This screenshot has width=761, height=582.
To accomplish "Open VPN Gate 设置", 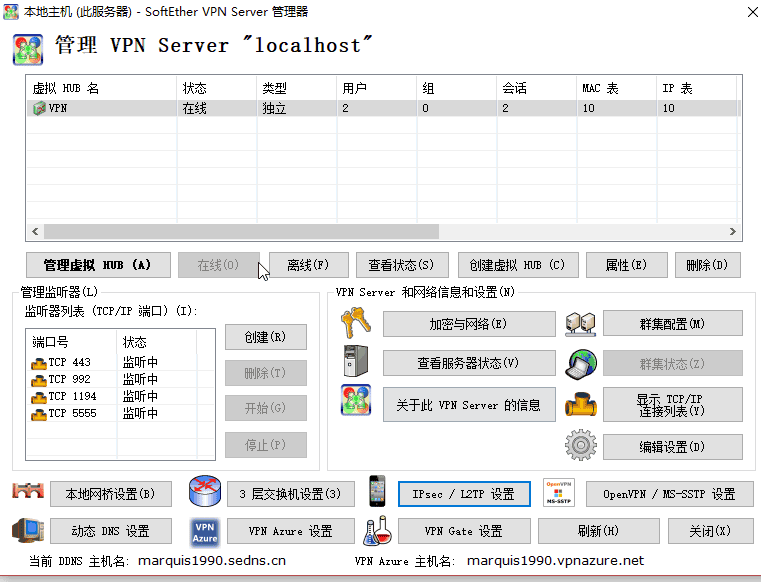I will pyautogui.click(x=464, y=531).
